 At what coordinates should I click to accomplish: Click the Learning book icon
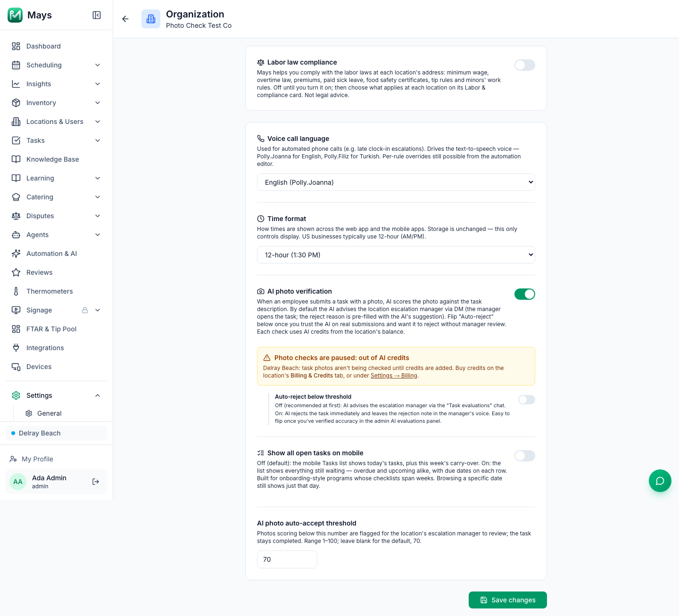pyautogui.click(x=16, y=178)
